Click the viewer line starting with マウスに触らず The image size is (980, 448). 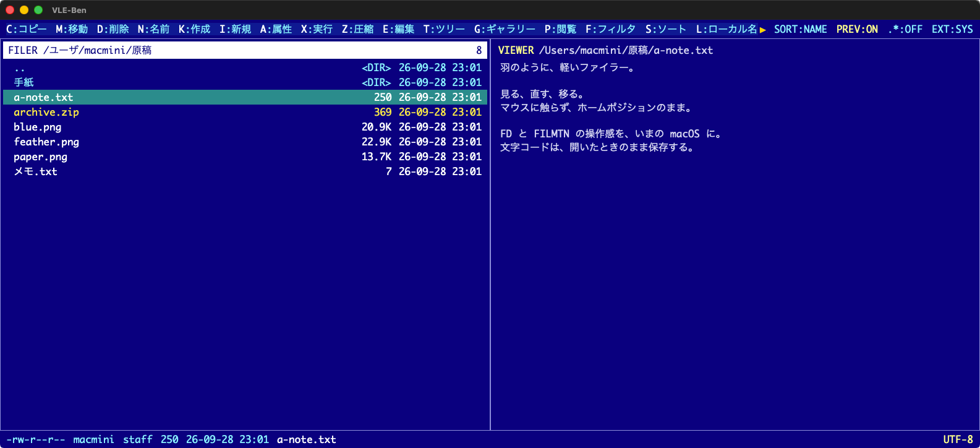click(x=596, y=108)
